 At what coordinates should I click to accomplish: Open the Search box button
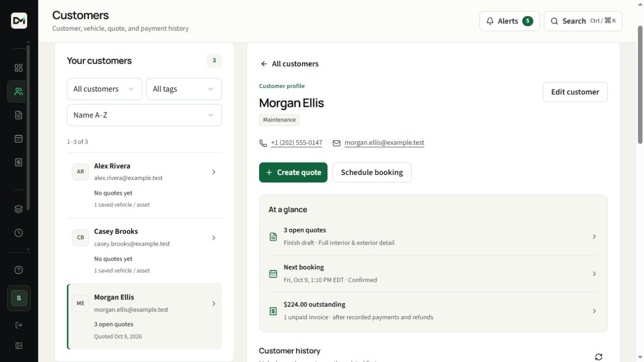[583, 21]
